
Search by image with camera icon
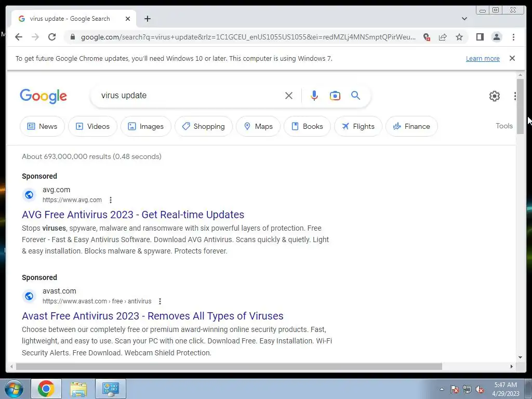pyautogui.click(x=335, y=96)
